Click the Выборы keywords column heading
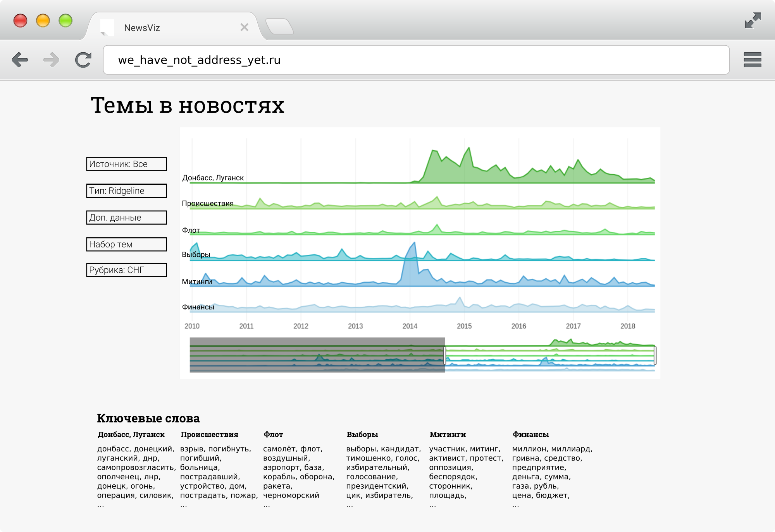Image resolution: width=775 pixels, height=532 pixels. (x=362, y=434)
